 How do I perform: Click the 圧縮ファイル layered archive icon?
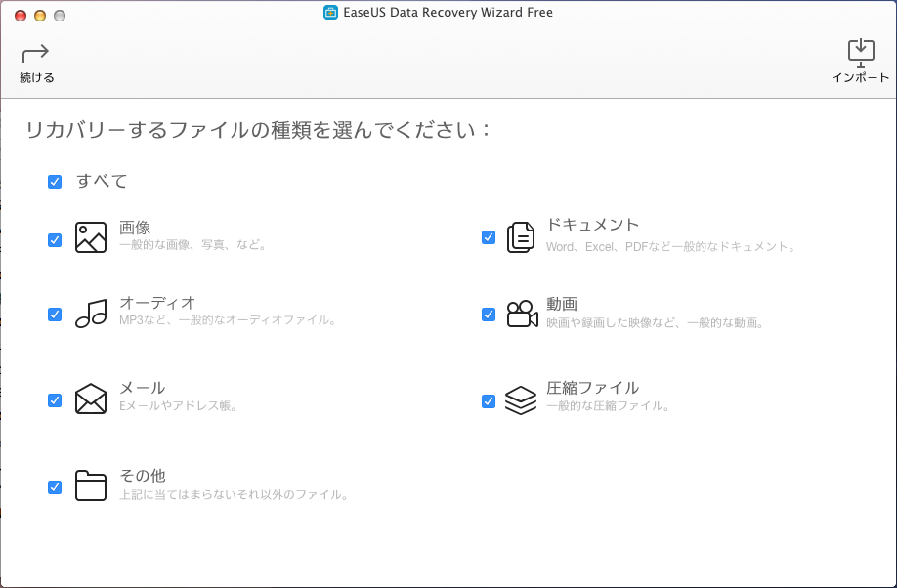(523, 399)
